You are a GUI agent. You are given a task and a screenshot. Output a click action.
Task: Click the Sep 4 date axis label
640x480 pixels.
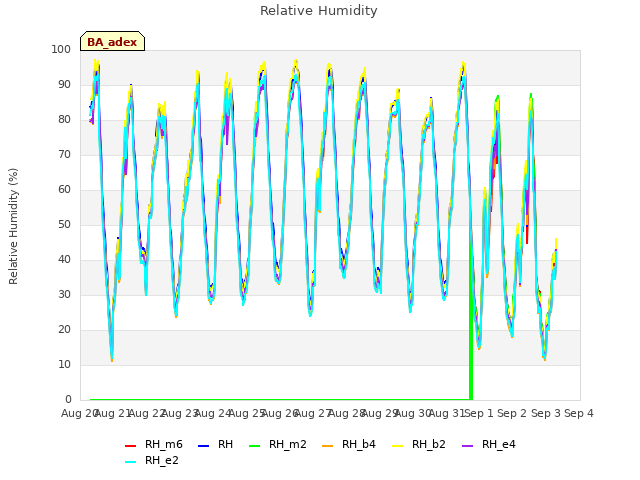pos(579,413)
